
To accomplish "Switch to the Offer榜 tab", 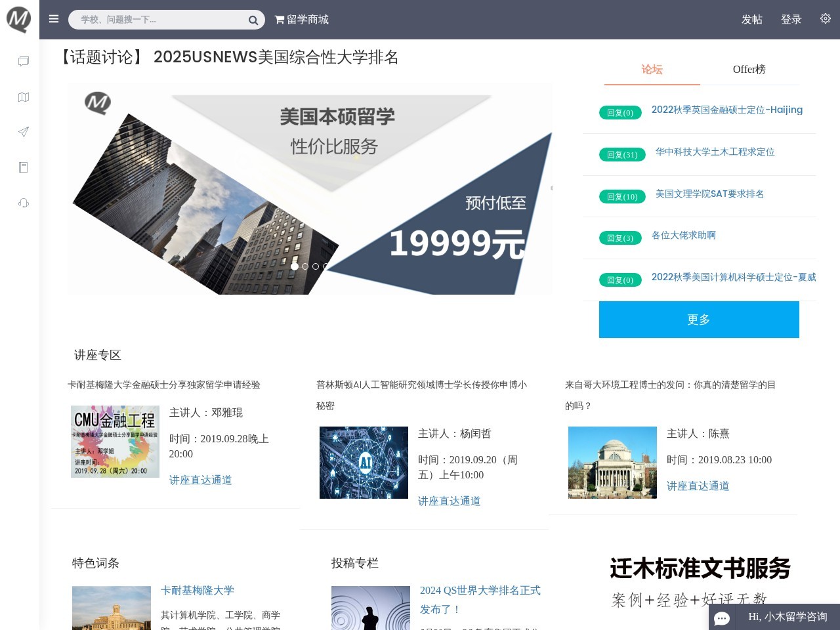I will (x=749, y=69).
